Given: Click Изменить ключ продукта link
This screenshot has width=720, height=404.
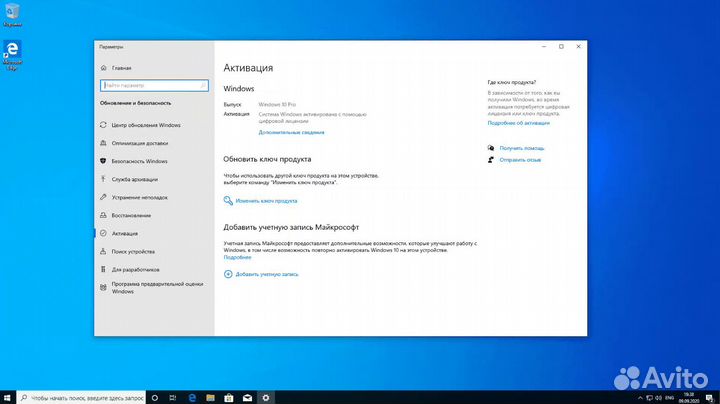Looking at the screenshot, I should click(x=266, y=201).
